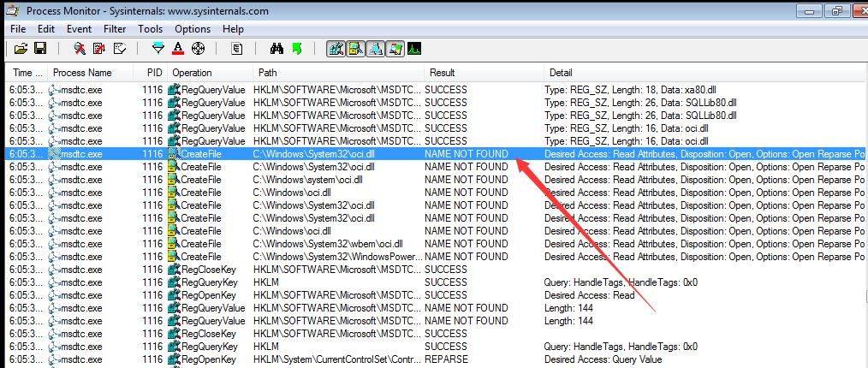868x368 pixels.
Task: Click the green Jump to object arrow
Action: tap(297, 49)
